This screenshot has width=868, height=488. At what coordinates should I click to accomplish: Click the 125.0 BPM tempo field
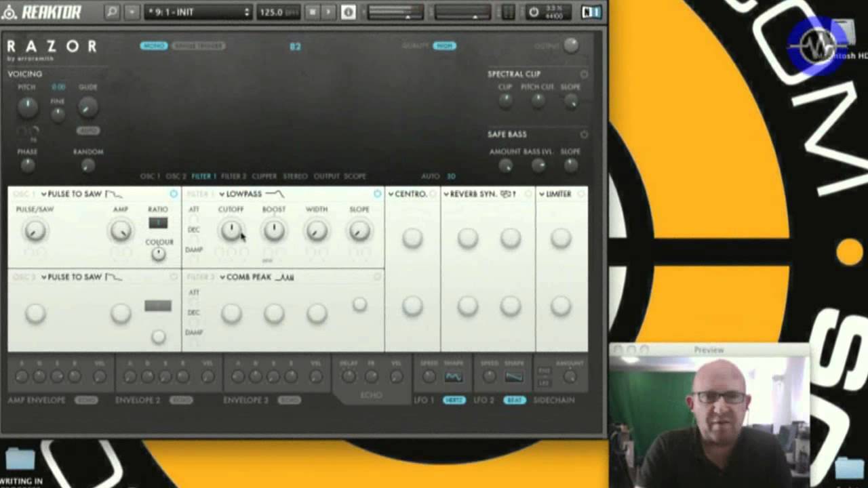[279, 12]
